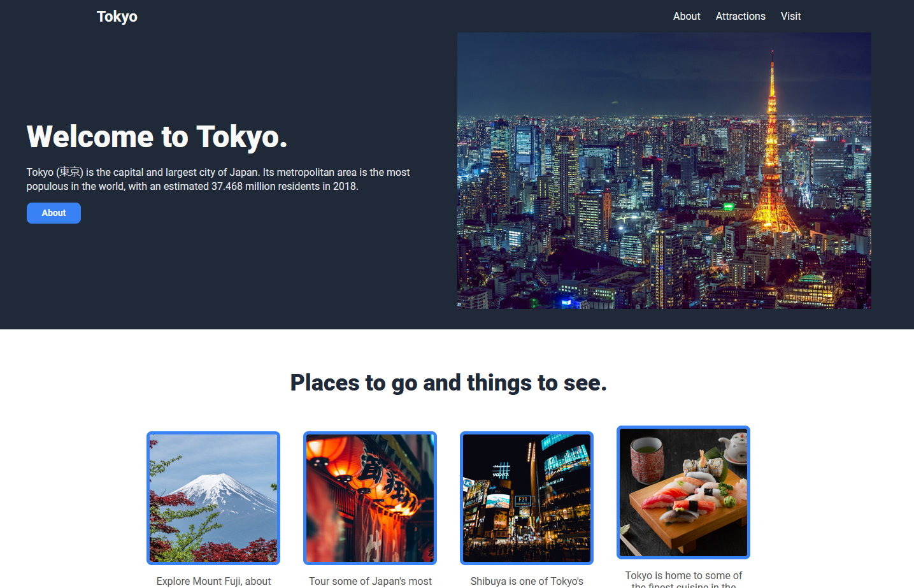Click the "Shibuya is one of Tokyo's" caption

tap(527, 581)
